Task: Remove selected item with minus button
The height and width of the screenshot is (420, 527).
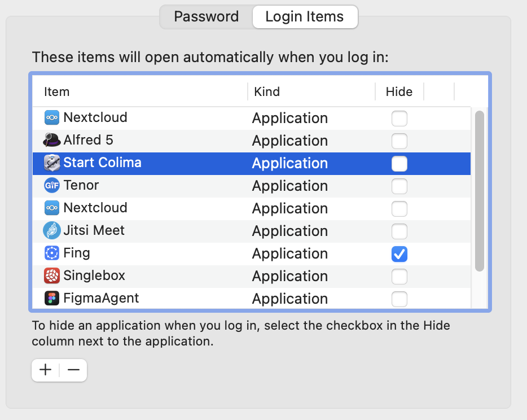Action: (73, 370)
